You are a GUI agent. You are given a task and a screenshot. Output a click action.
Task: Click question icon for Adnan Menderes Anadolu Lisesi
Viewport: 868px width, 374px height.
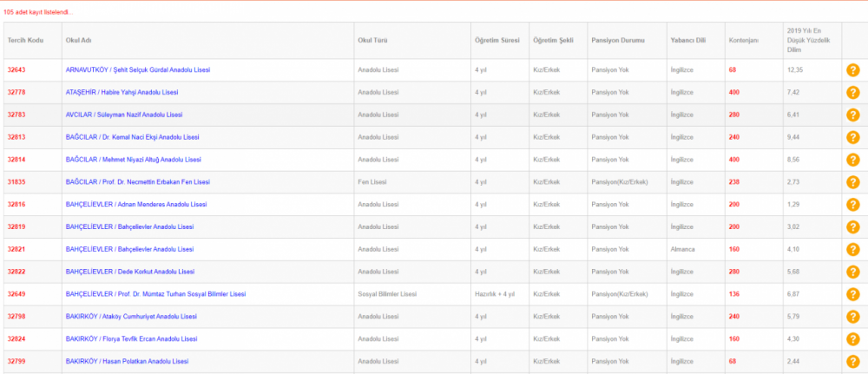coord(852,205)
